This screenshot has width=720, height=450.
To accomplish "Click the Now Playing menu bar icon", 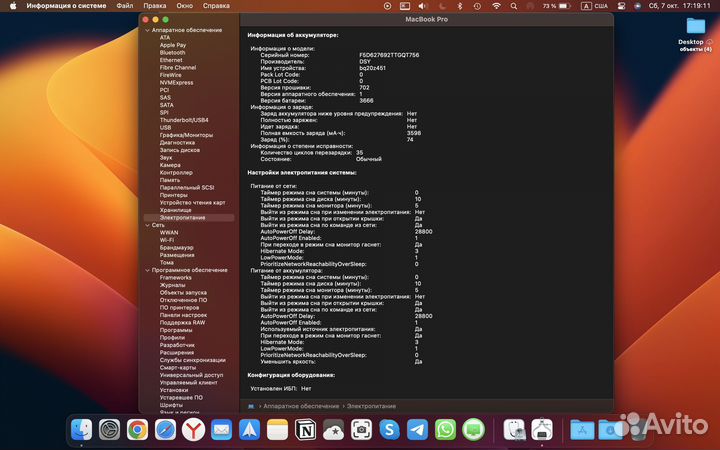I will click(x=387, y=6).
